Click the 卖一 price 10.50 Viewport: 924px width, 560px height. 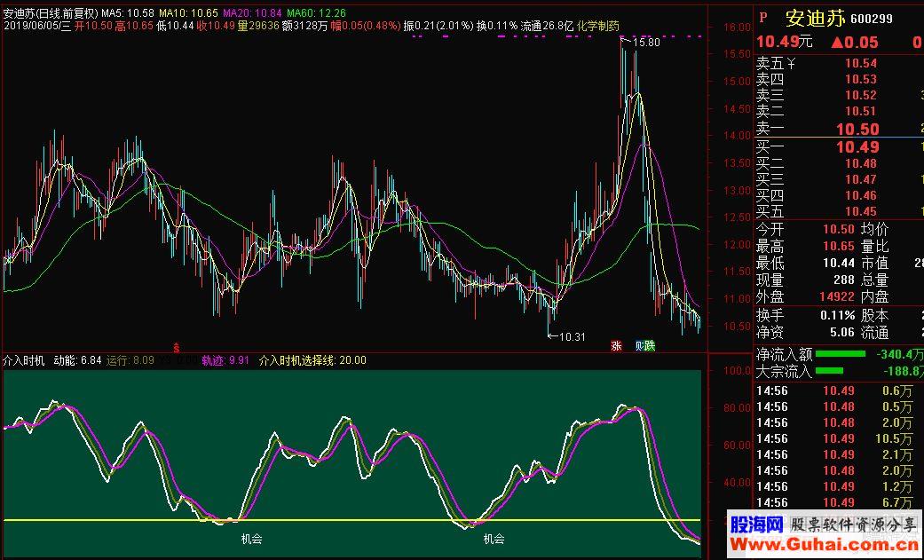858,129
